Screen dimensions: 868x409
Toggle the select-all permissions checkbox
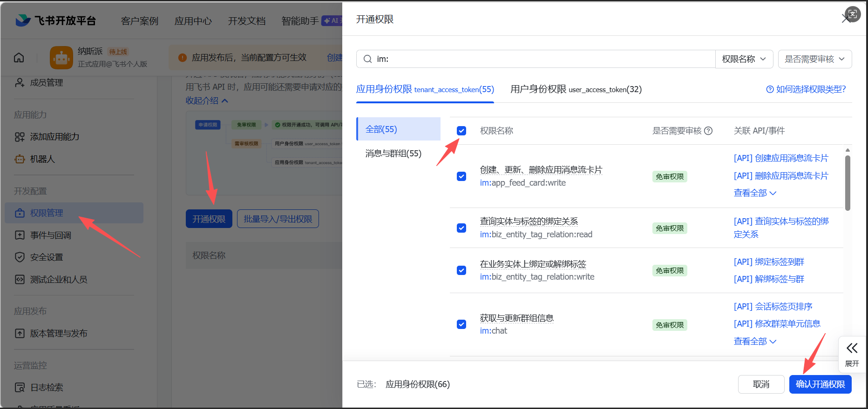coord(461,131)
